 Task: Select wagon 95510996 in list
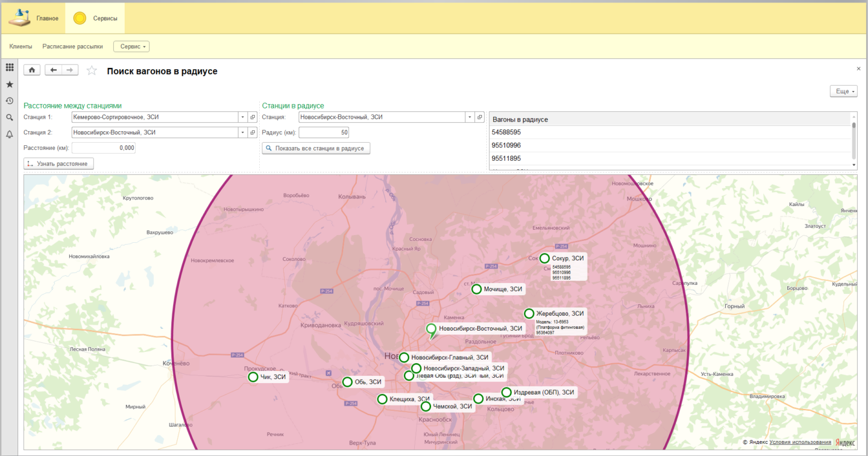670,145
